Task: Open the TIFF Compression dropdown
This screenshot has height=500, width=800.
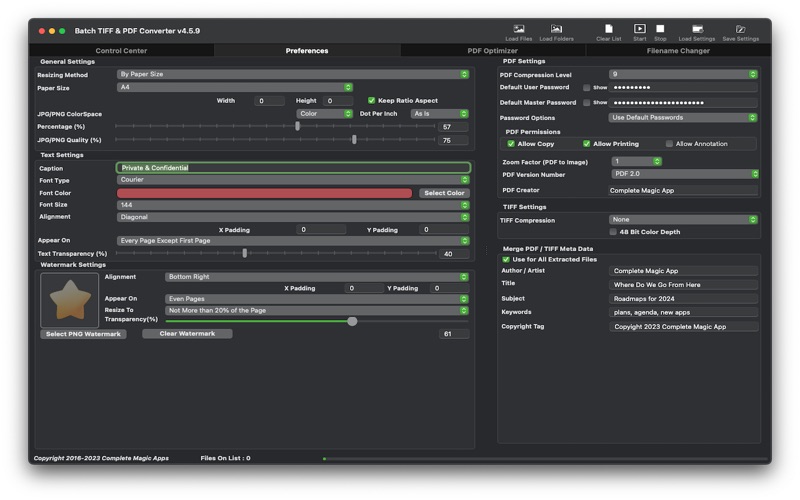Action: pyautogui.click(x=683, y=219)
